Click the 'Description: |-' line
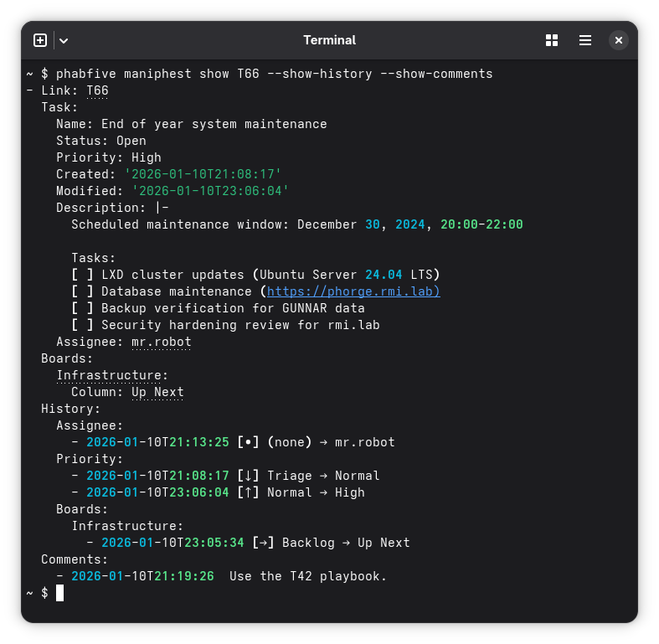The image size is (659, 644). 113,208
